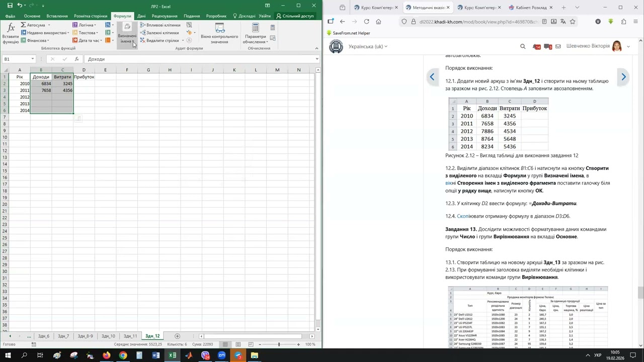644x362 pixels.
Task: Select cell D1 with Прибуток
Action: click(84, 77)
